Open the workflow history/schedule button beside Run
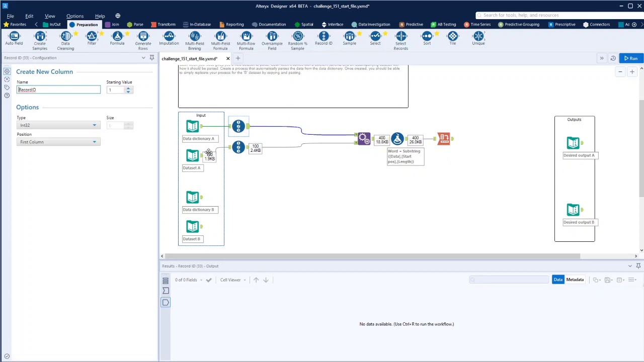Image resolution: width=644 pixels, height=362 pixels. tap(613, 58)
